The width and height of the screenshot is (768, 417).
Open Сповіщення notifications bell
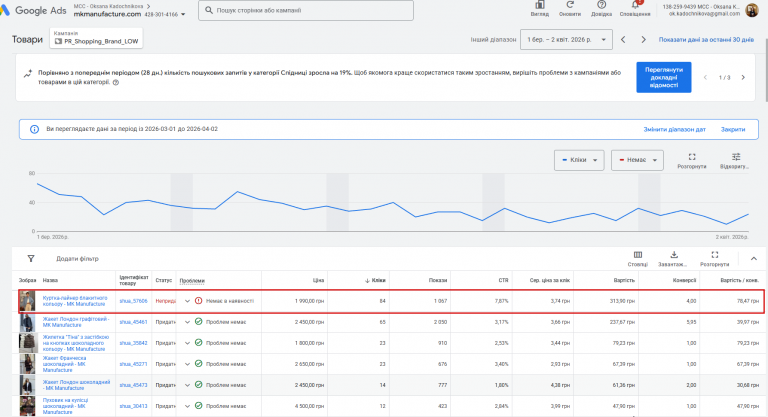click(634, 7)
